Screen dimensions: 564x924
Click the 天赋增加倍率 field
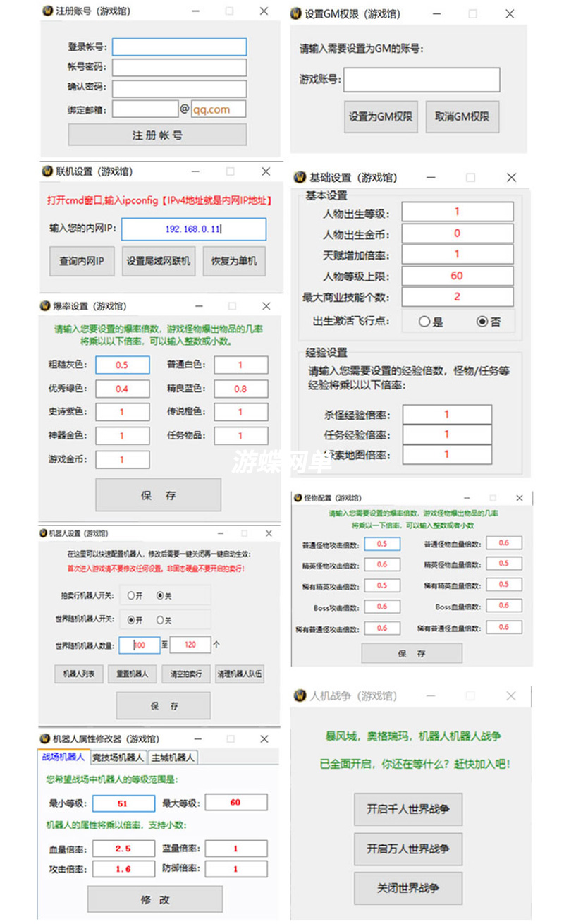[457, 254]
